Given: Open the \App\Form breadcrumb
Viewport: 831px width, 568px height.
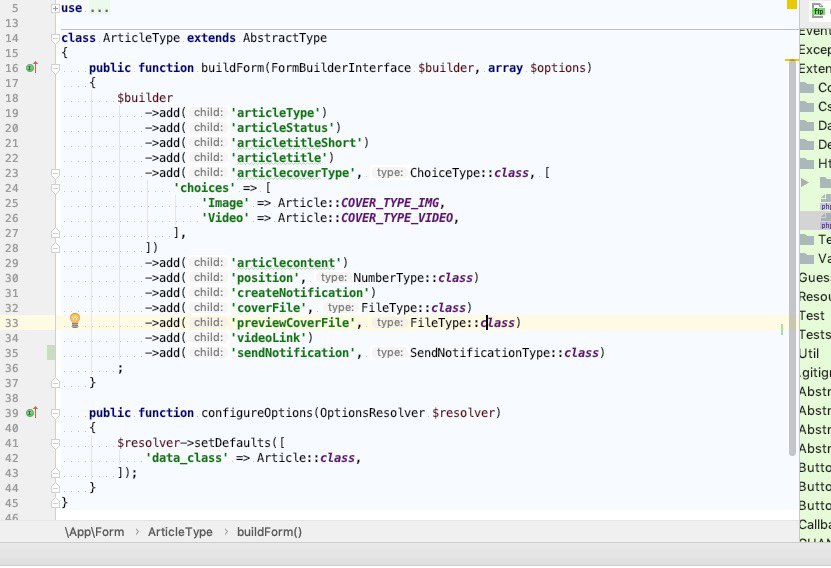Looking at the screenshot, I should (94, 532).
